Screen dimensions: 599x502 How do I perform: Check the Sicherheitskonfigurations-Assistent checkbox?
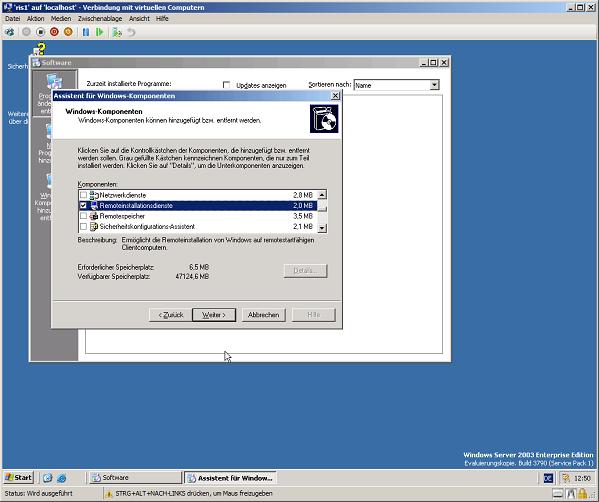(x=83, y=227)
